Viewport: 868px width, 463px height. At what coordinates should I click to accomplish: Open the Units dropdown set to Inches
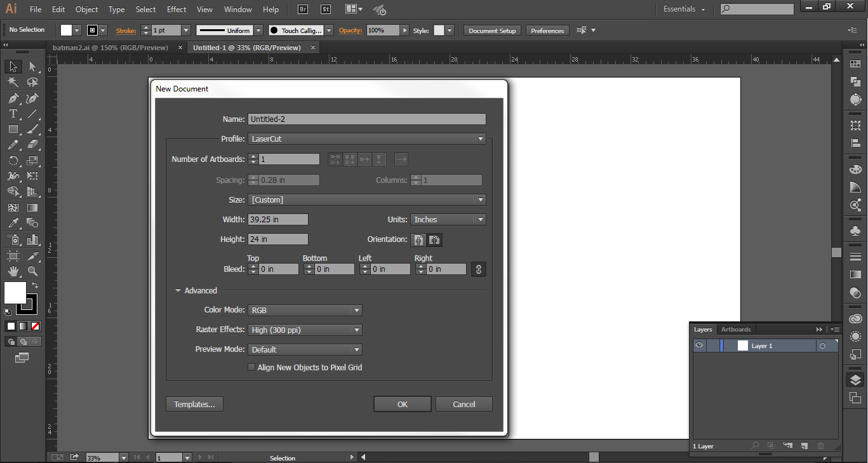coord(448,219)
